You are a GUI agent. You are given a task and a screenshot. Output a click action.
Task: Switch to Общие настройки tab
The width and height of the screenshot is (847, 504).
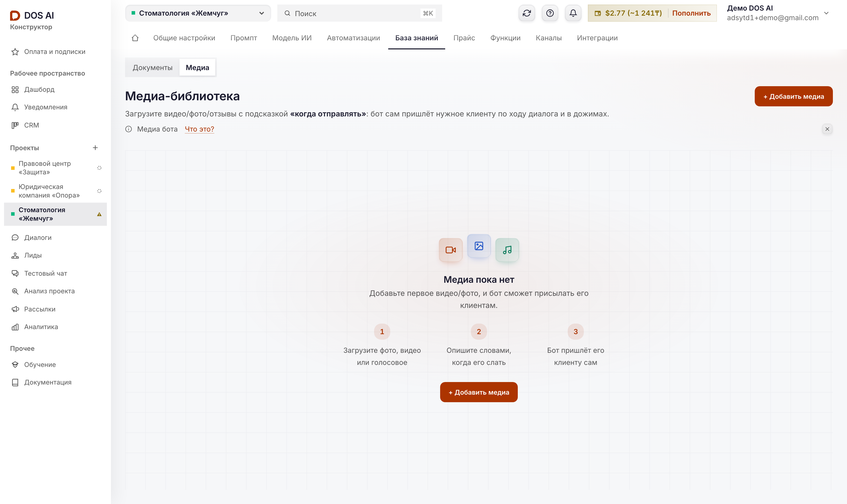coord(184,38)
